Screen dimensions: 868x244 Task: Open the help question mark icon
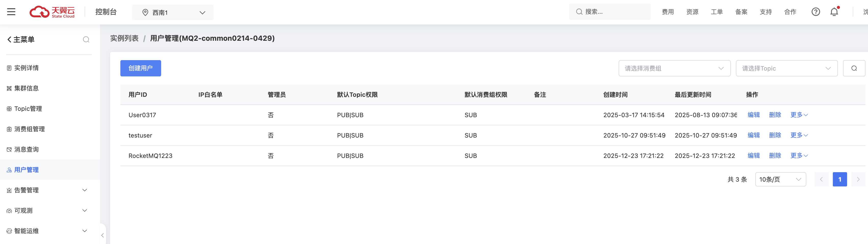(815, 12)
